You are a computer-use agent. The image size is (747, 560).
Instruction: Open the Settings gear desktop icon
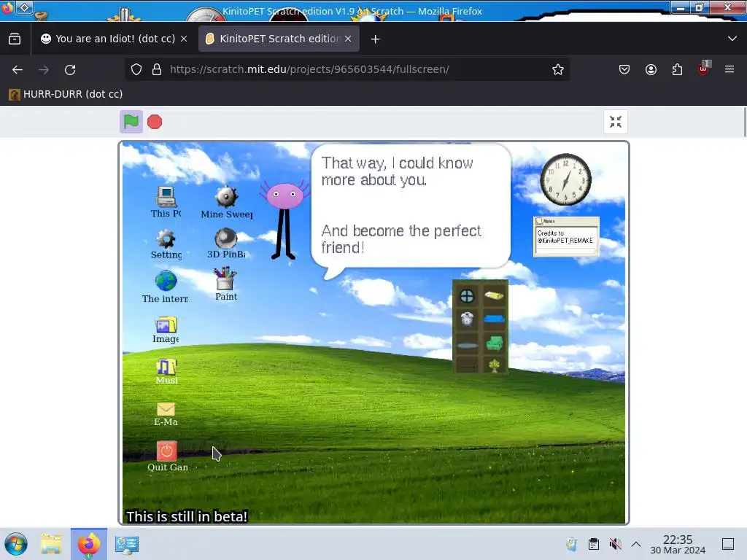pyautogui.click(x=166, y=244)
